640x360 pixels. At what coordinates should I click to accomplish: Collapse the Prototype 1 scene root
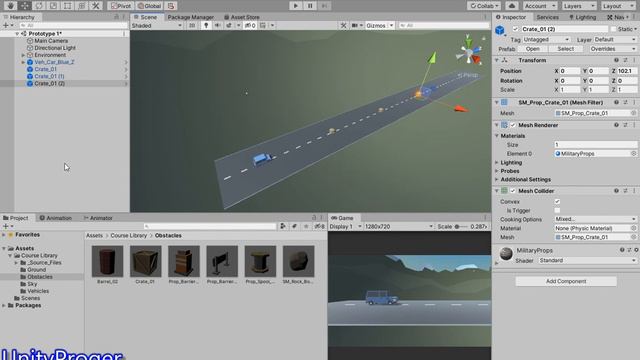tap(17, 34)
